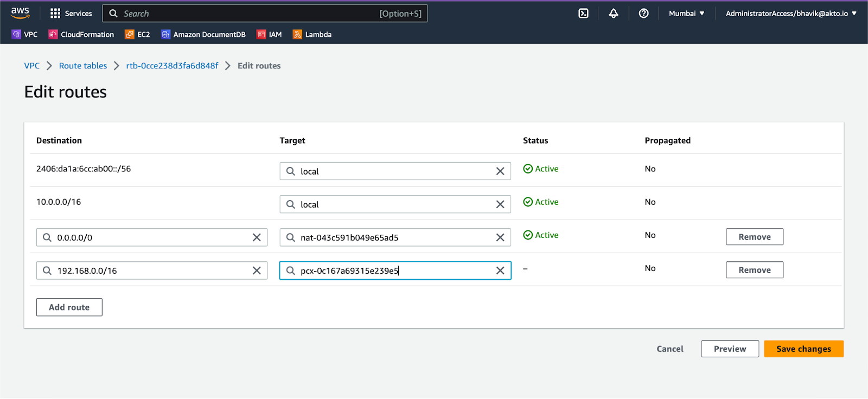Screen dimensions: 868x399
Task: Open the EC2 bookmark shortcut
Action: pos(137,35)
